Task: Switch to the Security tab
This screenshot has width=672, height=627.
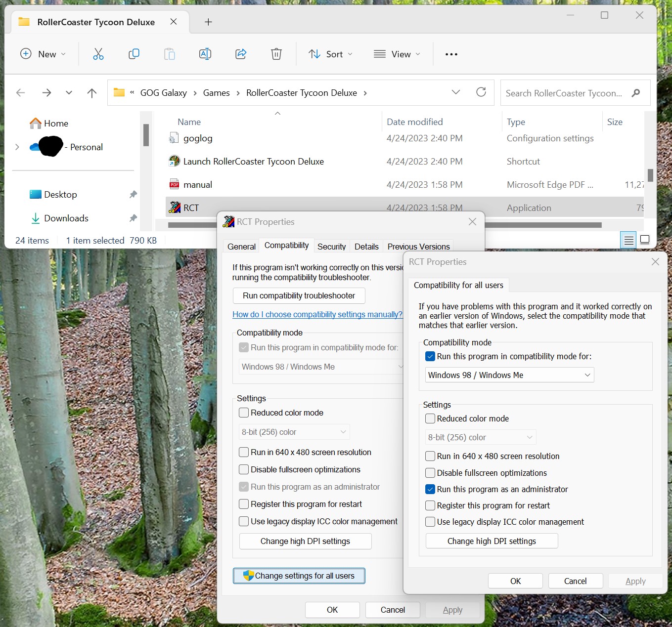Action: tap(332, 247)
